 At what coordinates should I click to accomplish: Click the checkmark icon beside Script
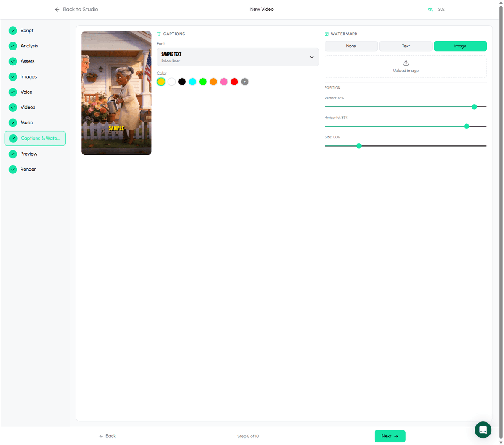pos(13,31)
